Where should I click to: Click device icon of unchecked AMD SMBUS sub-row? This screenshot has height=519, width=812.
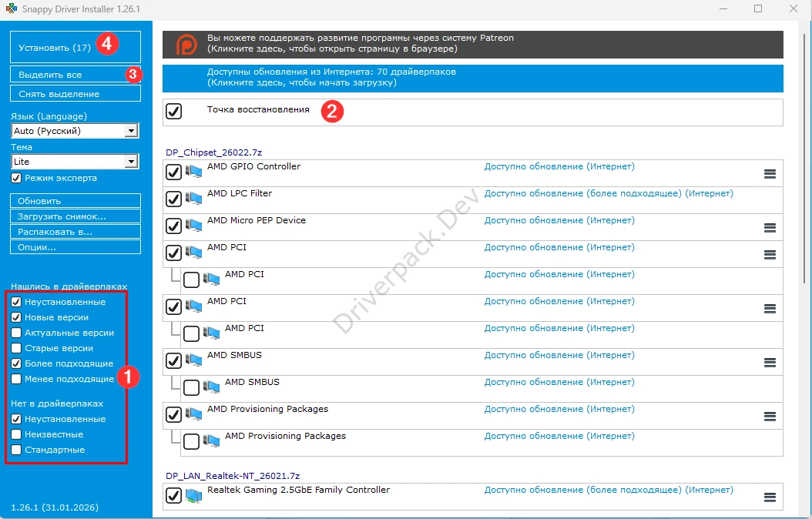coord(211,387)
